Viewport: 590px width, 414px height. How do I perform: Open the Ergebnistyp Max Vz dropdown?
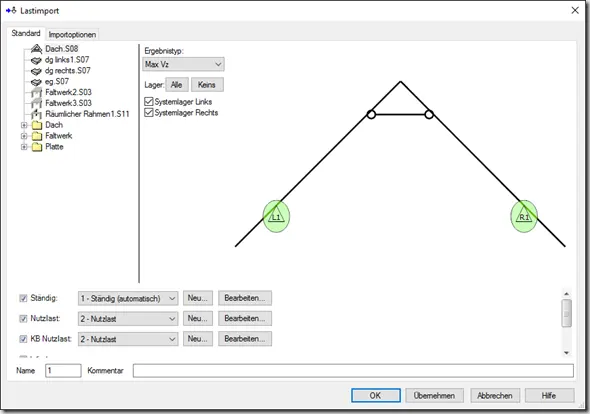[x=184, y=64]
